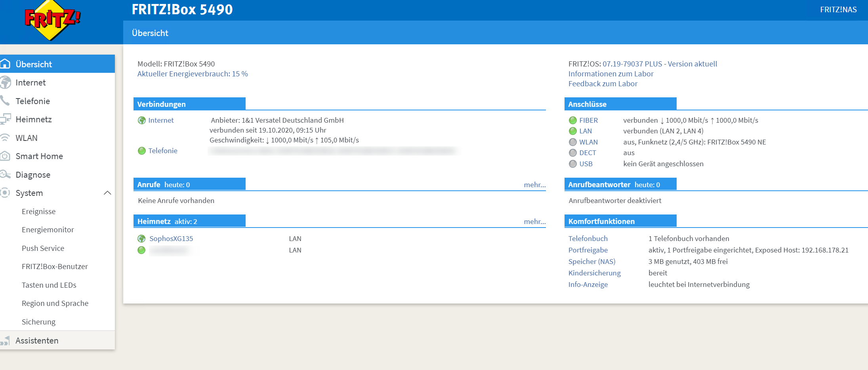868x370 pixels.
Task: Click the status icon of the blurred device
Action: 141,250
